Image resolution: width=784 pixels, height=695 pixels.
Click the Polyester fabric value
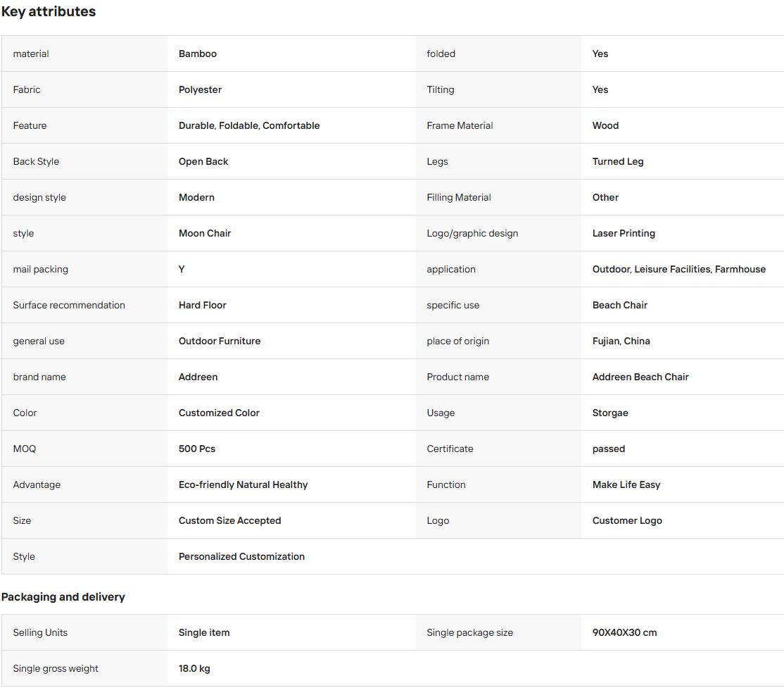(200, 89)
